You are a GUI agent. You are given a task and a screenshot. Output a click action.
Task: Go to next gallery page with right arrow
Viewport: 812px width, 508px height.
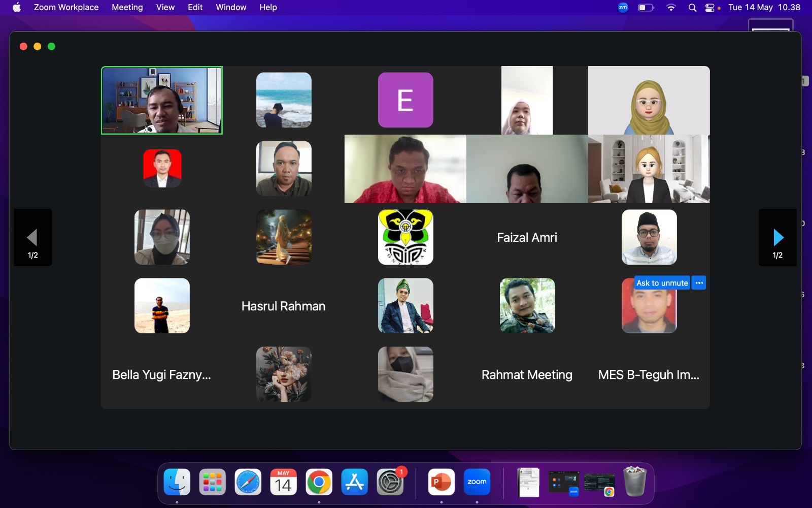tap(777, 237)
